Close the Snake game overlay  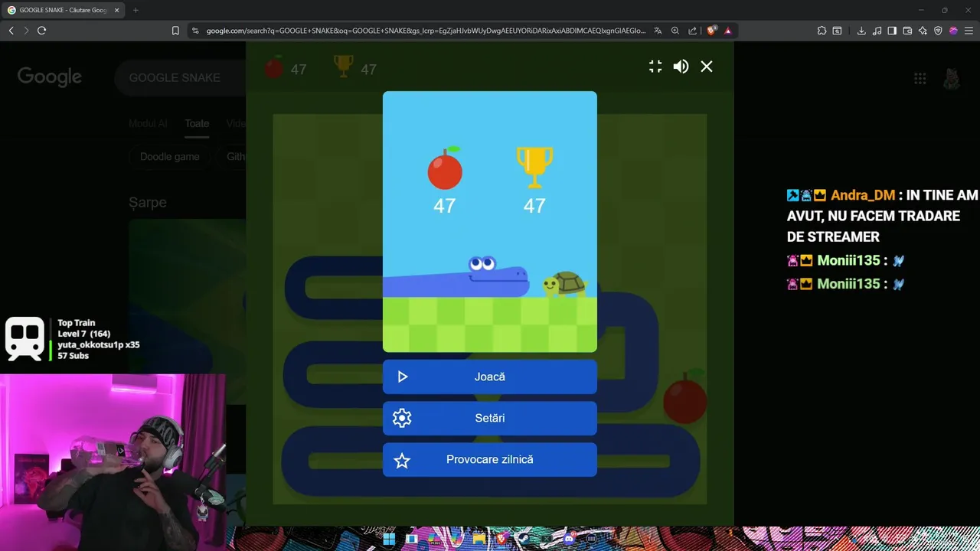click(707, 67)
